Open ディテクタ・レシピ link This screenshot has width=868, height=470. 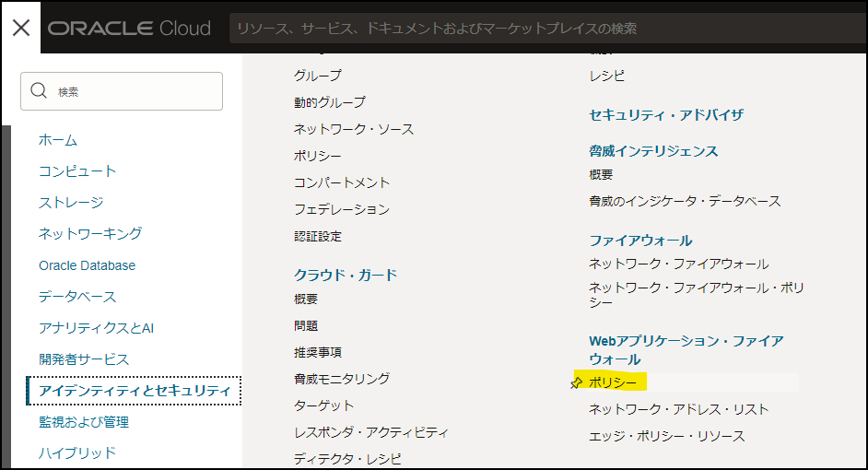[x=347, y=459]
